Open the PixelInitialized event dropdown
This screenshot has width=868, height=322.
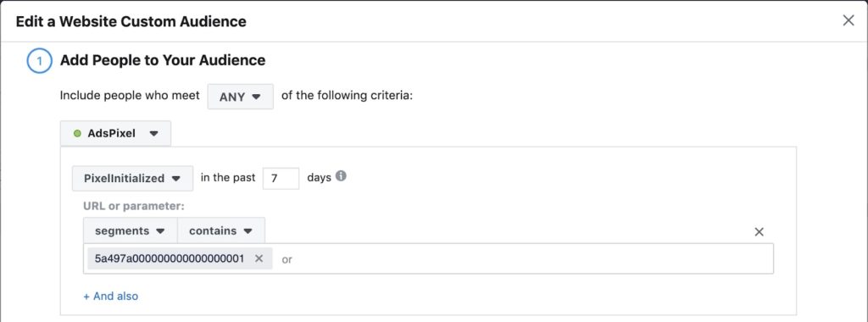(133, 178)
